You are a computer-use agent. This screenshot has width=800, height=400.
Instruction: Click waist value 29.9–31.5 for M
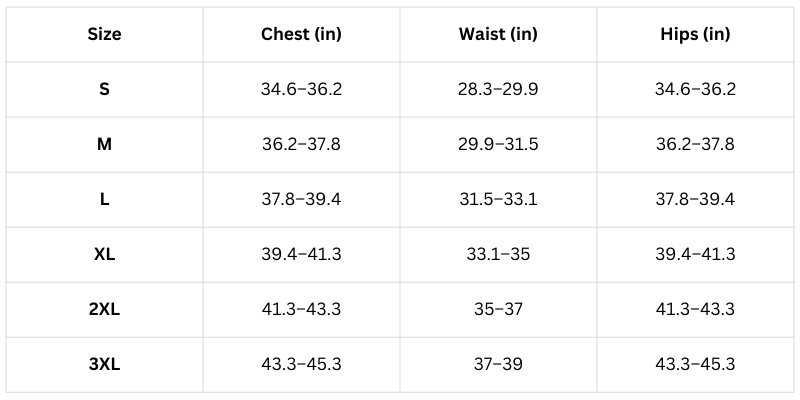[x=498, y=145]
